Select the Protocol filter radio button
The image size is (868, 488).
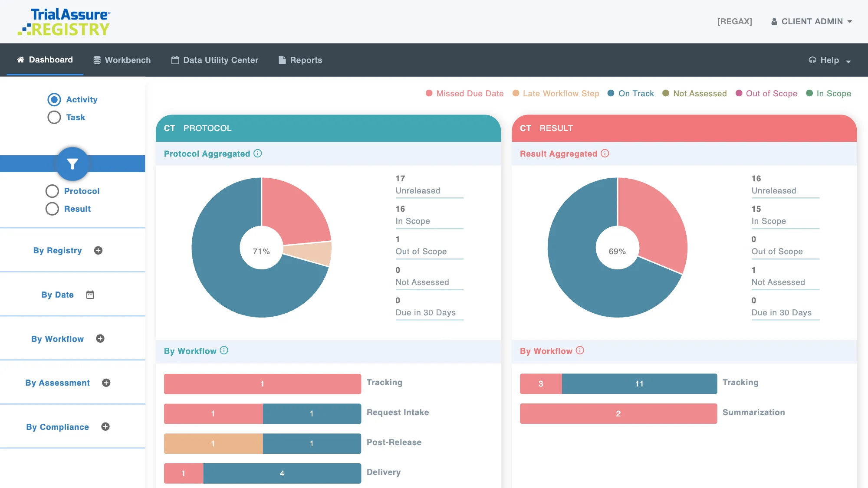pyautogui.click(x=52, y=191)
